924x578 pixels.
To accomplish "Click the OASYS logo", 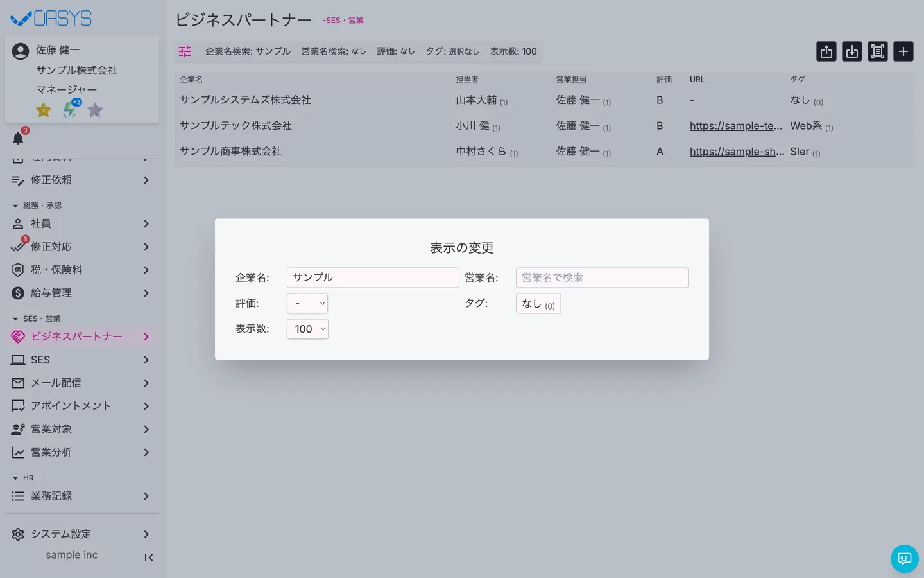I will coord(51,19).
